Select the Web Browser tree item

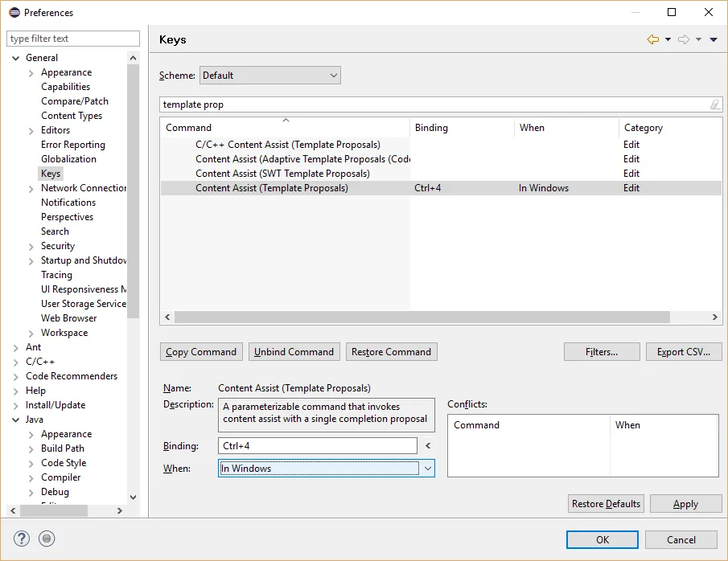pyautogui.click(x=68, y=317)
